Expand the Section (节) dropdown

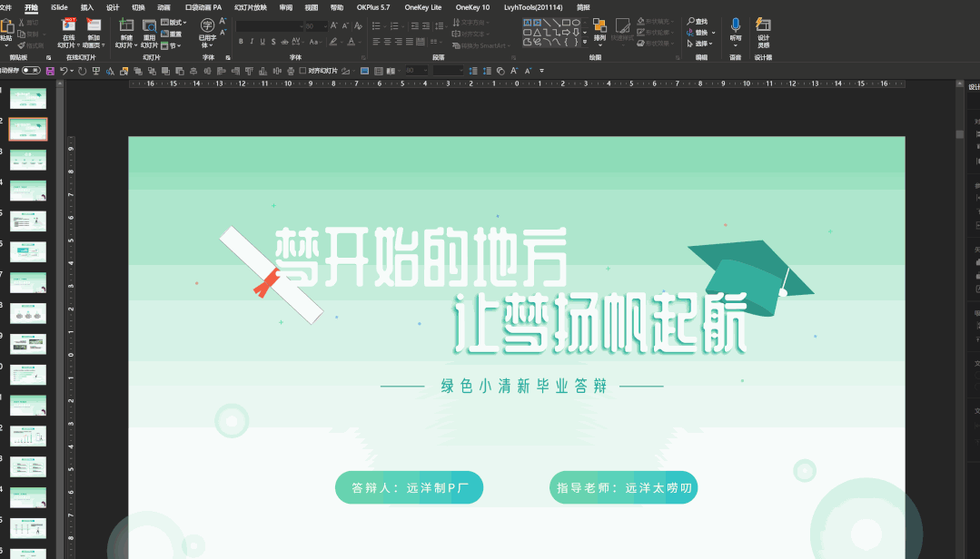(x=172, y=45)
